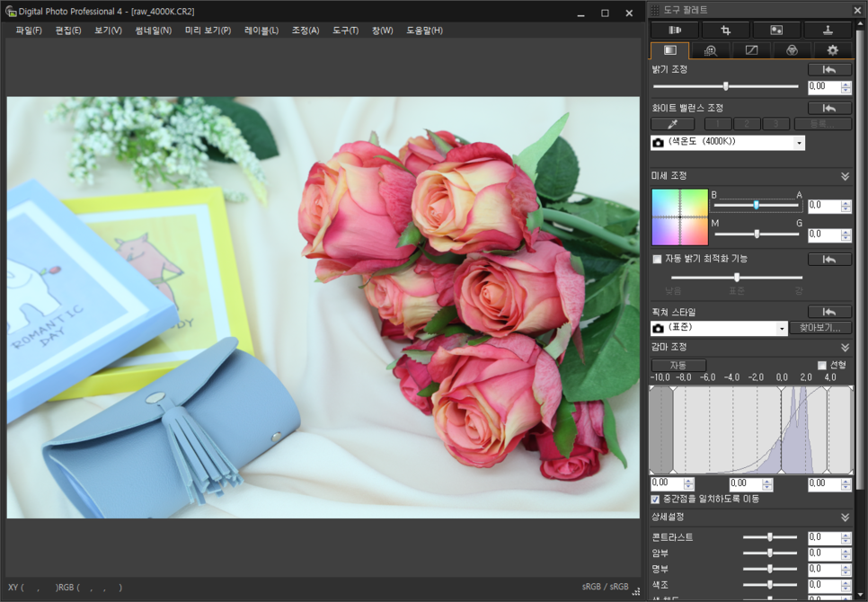
Task: Uncheck 중간점을 일치하도록 이동 checkbox
Action: coord(655,500)
